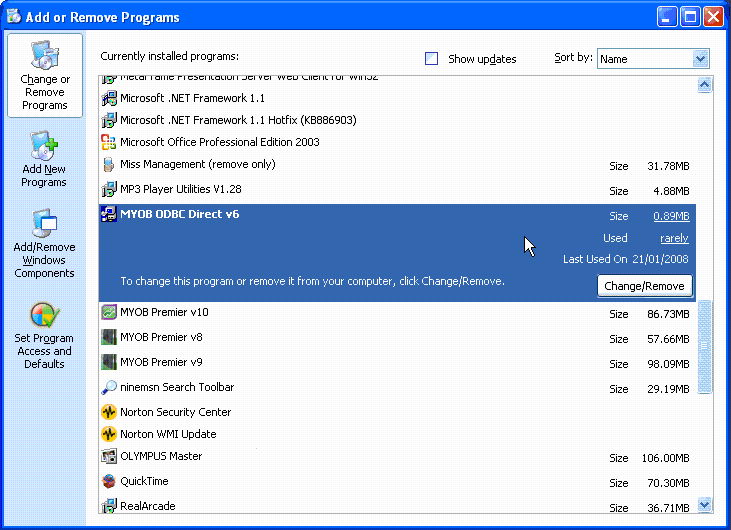
Task: Click the MYOB Premier v10 icon
Action: [x=109, y=312]
